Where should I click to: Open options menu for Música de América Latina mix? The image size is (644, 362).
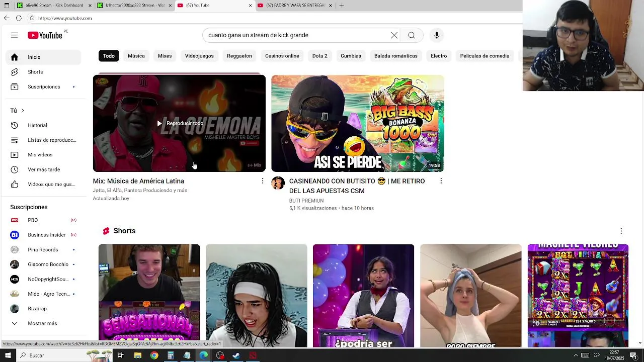pyautogui.click(x=262, y=180)
